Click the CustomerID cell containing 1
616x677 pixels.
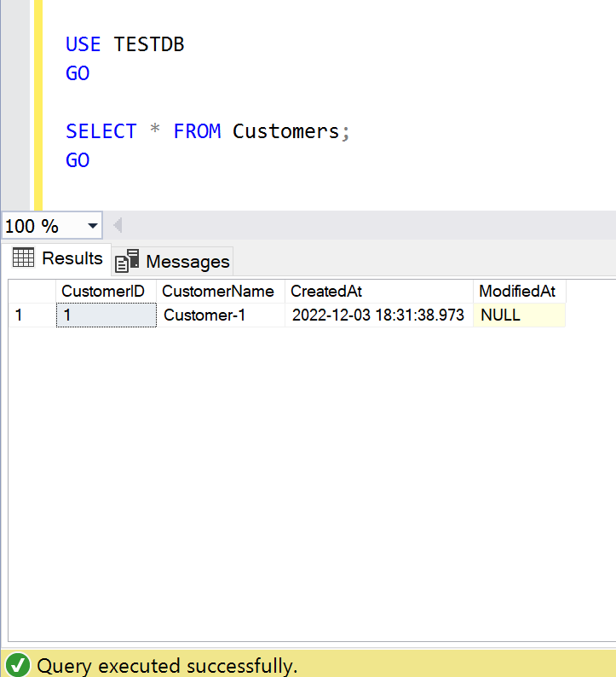(106, 315)
